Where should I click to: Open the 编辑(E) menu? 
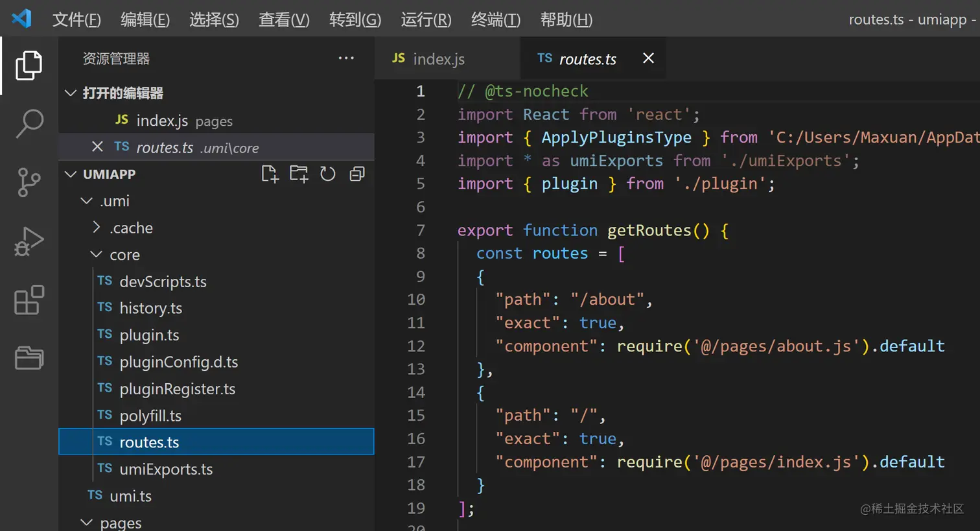[145, 19]
